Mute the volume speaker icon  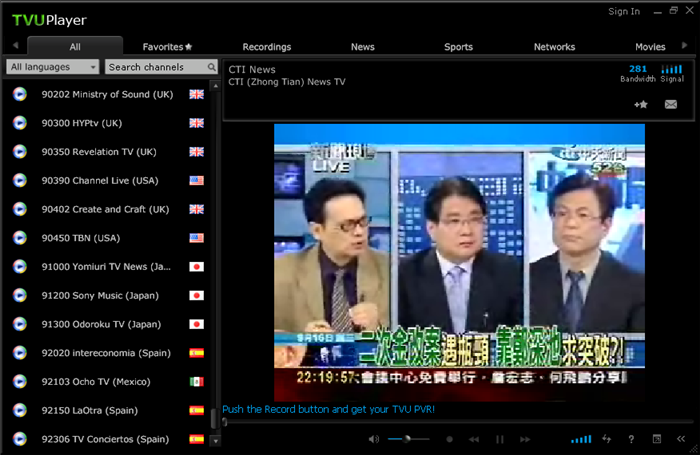coord(374,439)
